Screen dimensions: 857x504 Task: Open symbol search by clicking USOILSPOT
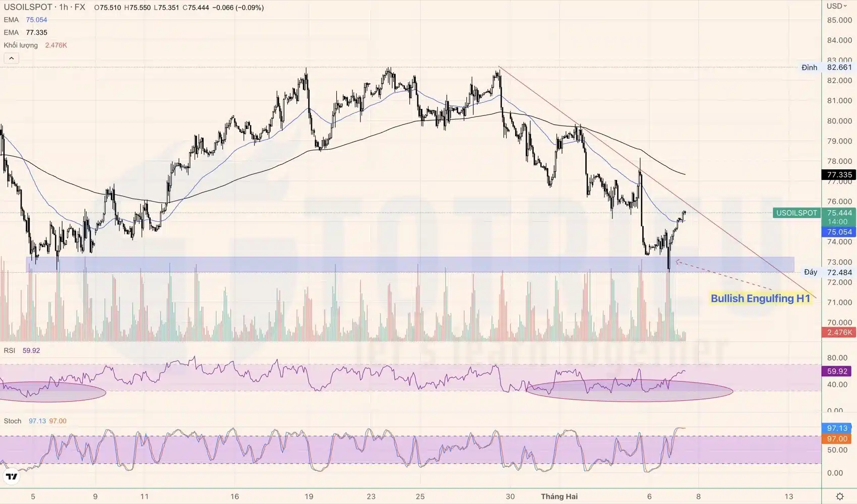(x=28, y=7)
